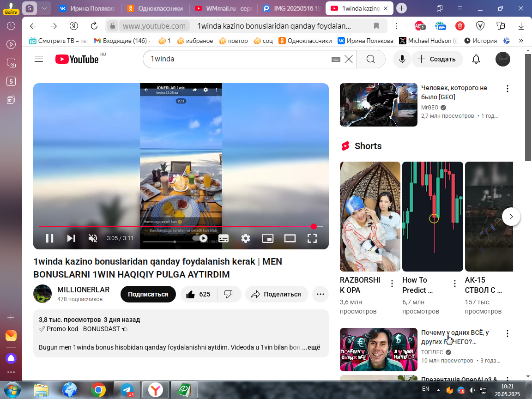Open Google Chrome from the taskbar
Image resolution: width=532 pixels, height=399 pixels.
98,390
